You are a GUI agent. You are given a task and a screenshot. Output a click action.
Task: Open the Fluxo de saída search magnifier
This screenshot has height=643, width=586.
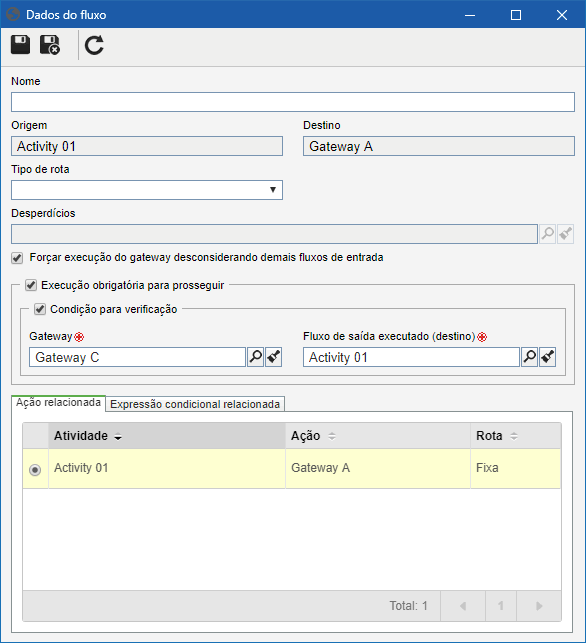click(529, 357)
